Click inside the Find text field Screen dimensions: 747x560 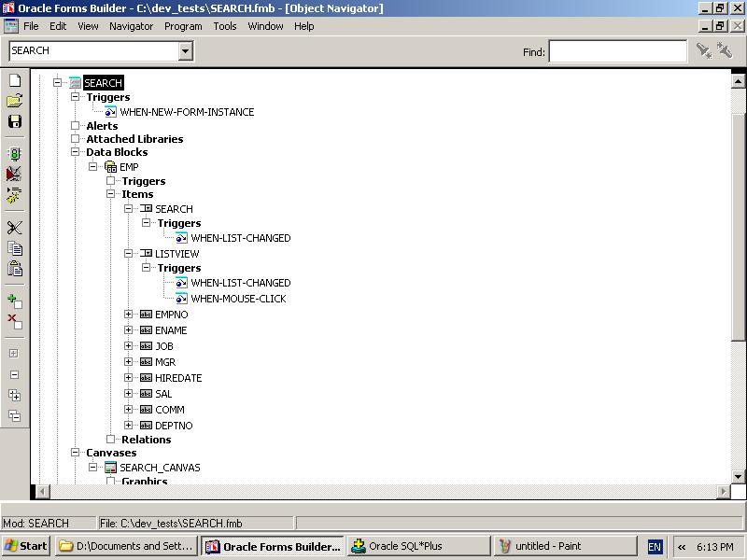(x=617, y=51)
